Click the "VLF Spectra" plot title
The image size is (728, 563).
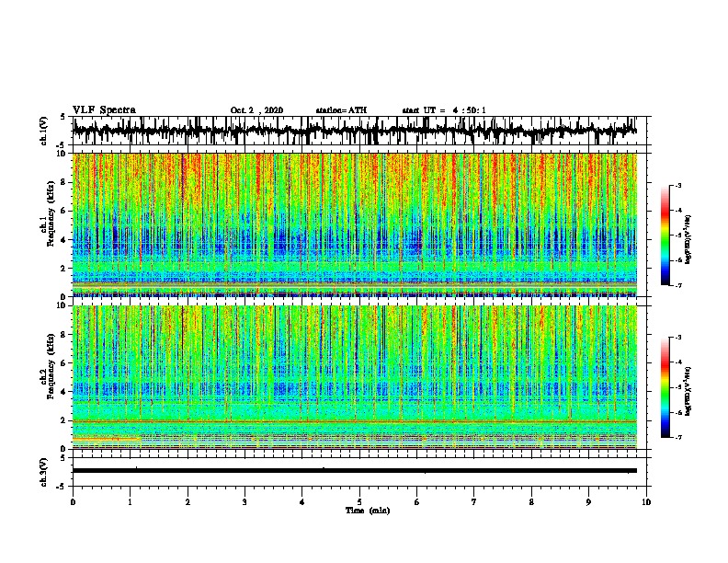104,110
